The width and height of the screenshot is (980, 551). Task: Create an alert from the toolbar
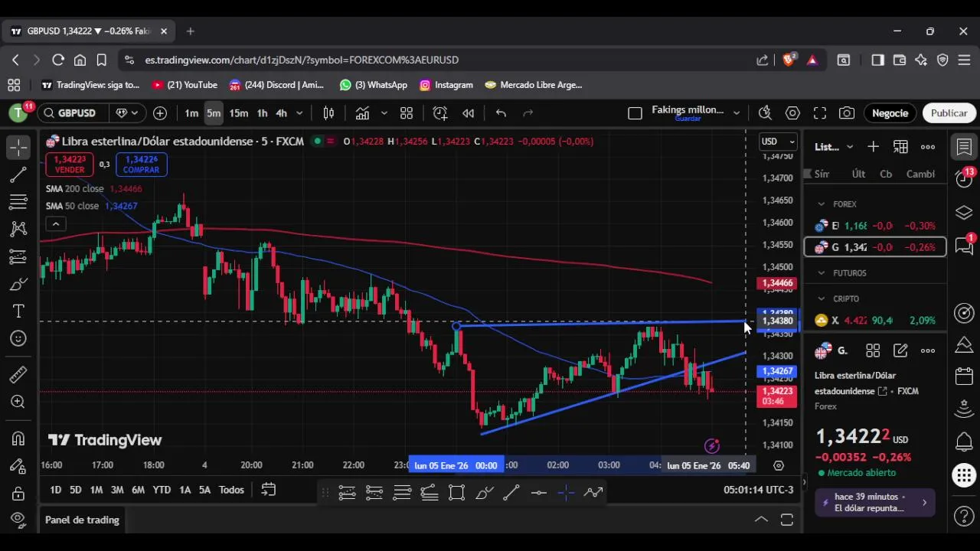(440, 113)
